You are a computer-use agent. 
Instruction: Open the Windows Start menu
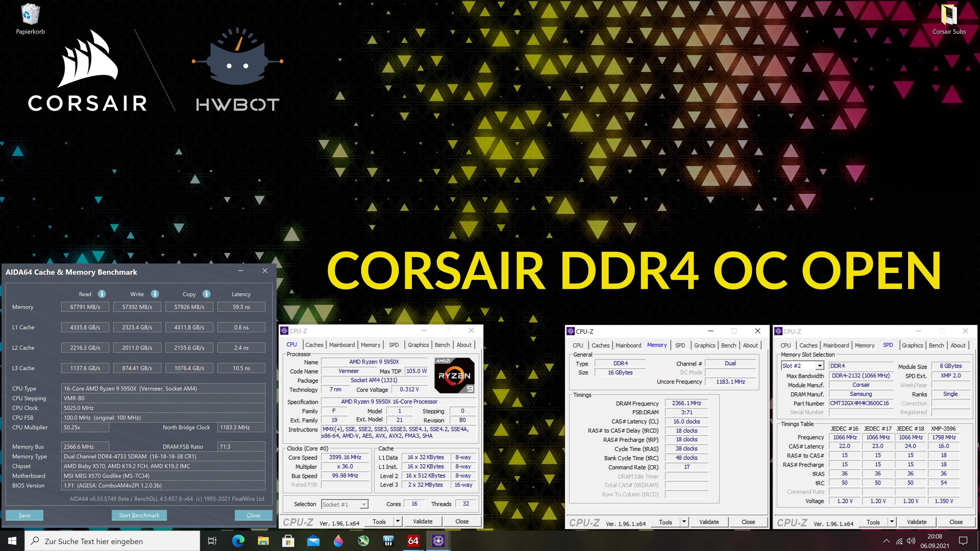pos(12,541)
